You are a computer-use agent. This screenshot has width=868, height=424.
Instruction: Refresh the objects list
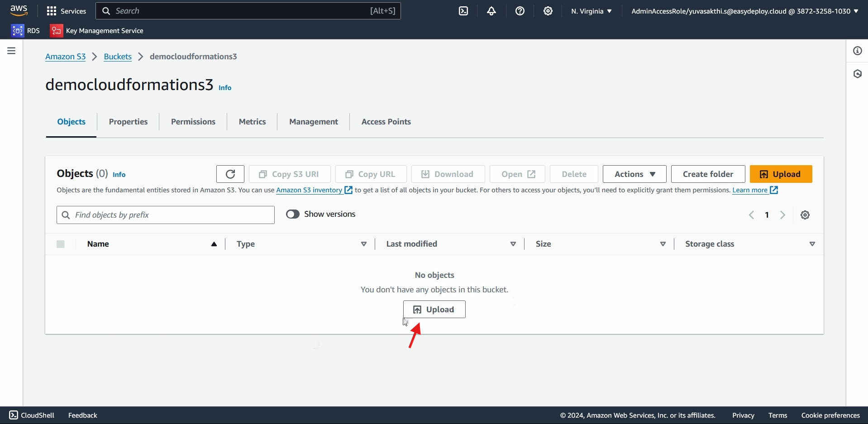(230, 174)
